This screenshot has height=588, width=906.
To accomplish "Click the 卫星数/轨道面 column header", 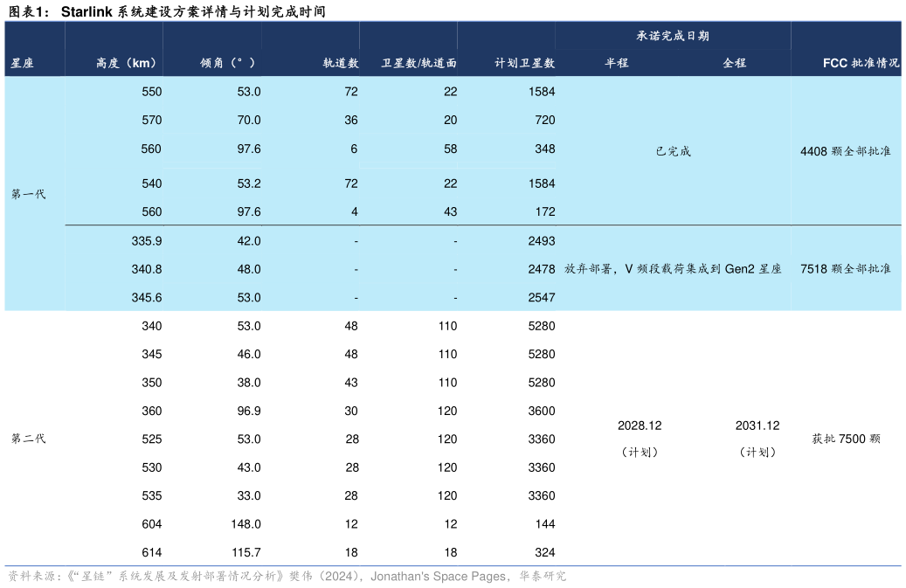I will pyautogui.click(x=419, y=63).
